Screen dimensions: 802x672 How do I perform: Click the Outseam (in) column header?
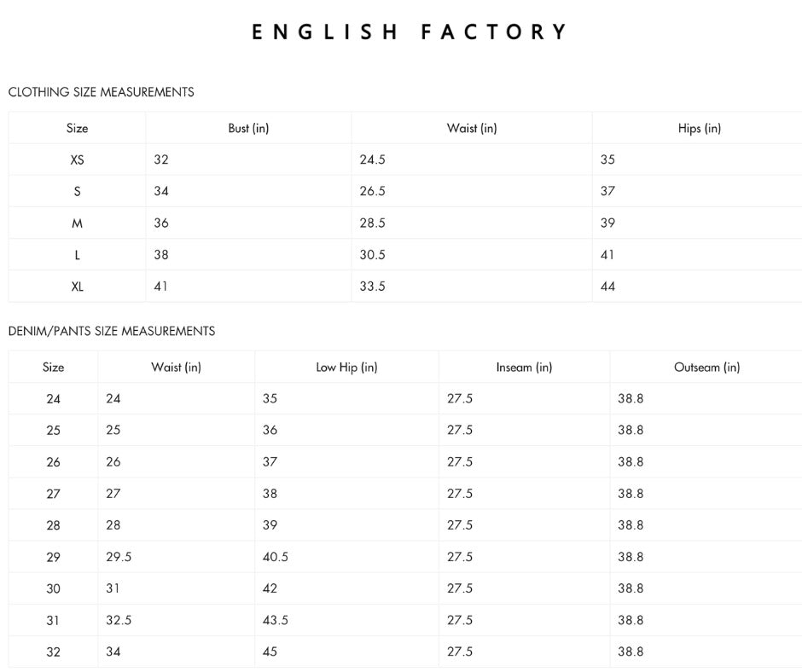(706, 368)
